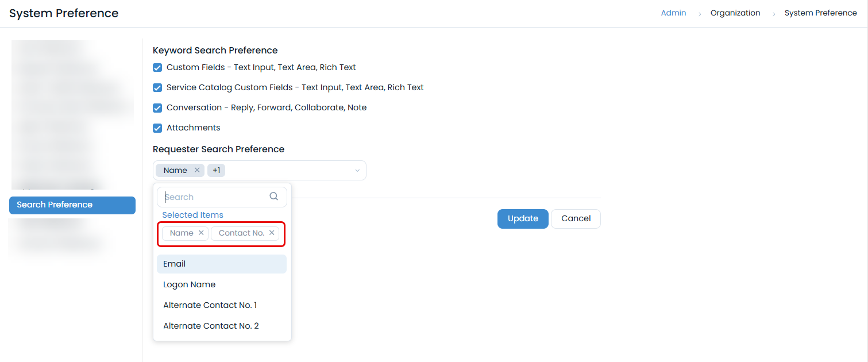The width and height of the screenshot is (868, 362).
Task: Click the Update button
Action: [x=522, y=218]
